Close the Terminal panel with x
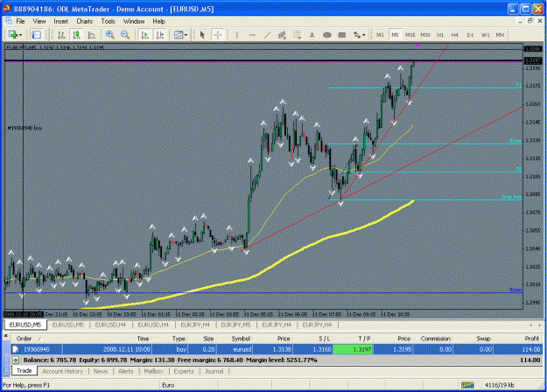 pos(5,336)
